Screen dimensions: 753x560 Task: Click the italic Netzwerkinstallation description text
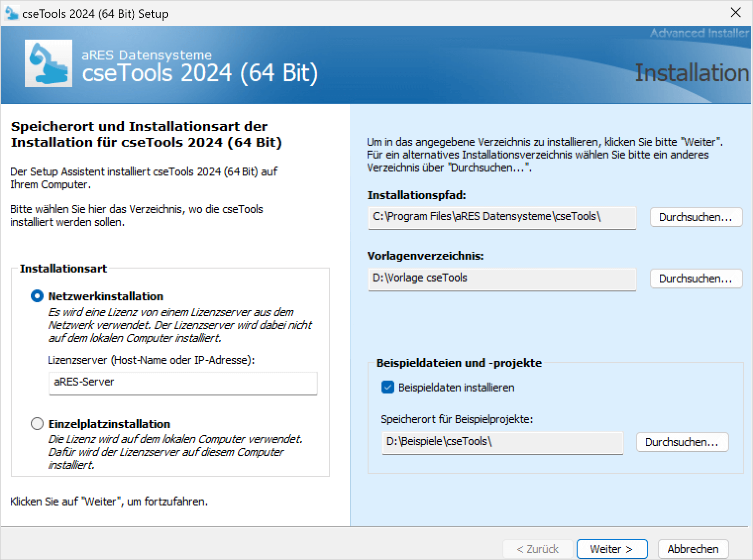click(x=180, y=325)
